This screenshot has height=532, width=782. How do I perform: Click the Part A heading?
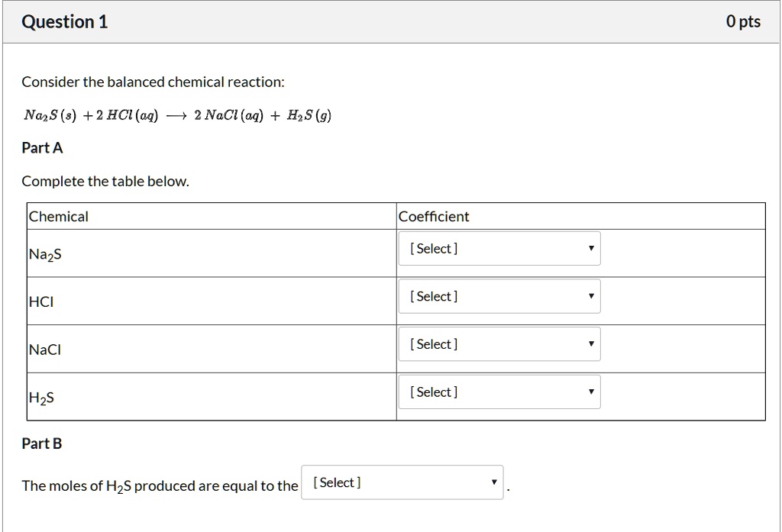[x=42, y=147]
